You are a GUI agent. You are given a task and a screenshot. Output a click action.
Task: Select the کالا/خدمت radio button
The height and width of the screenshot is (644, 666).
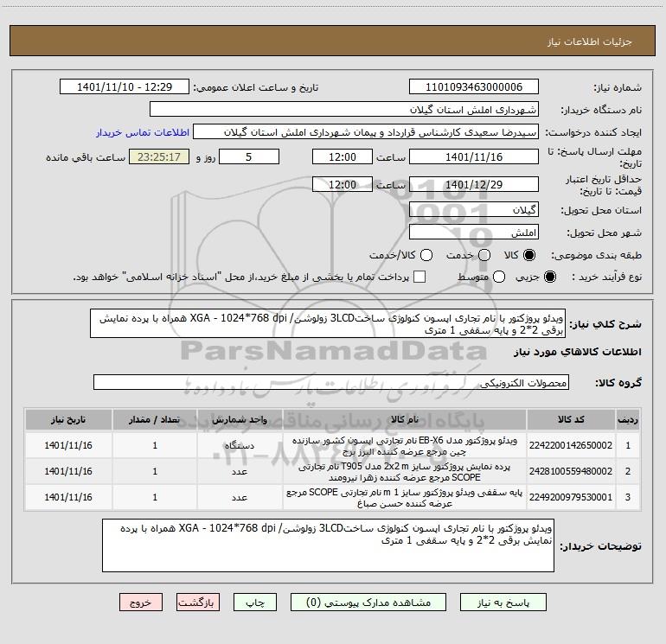click(426, 255)
